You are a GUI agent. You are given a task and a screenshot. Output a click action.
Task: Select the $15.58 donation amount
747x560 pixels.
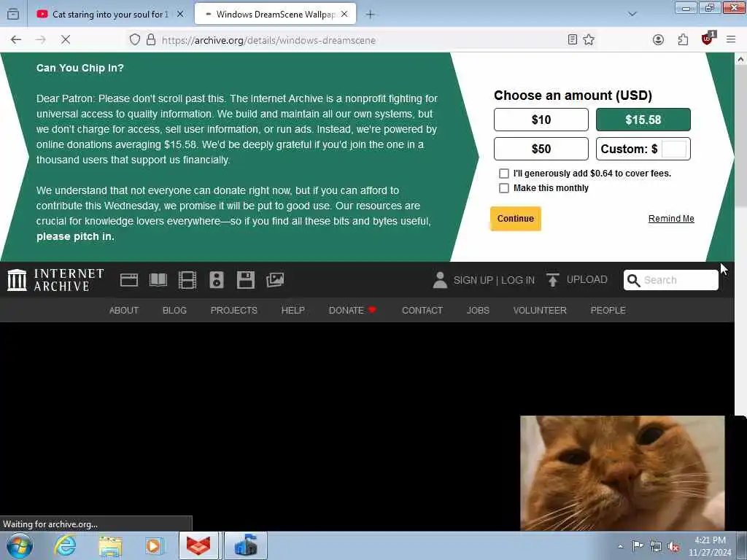point(643,120)
